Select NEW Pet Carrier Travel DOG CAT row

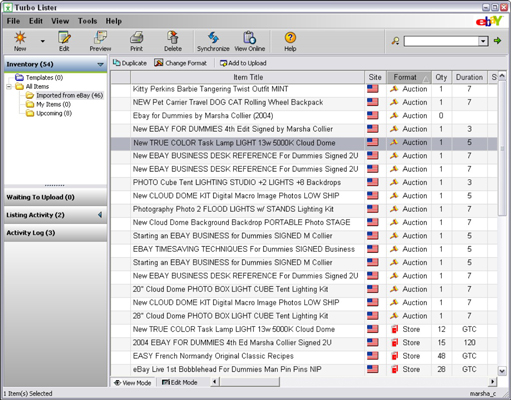[x=304, y=102]
